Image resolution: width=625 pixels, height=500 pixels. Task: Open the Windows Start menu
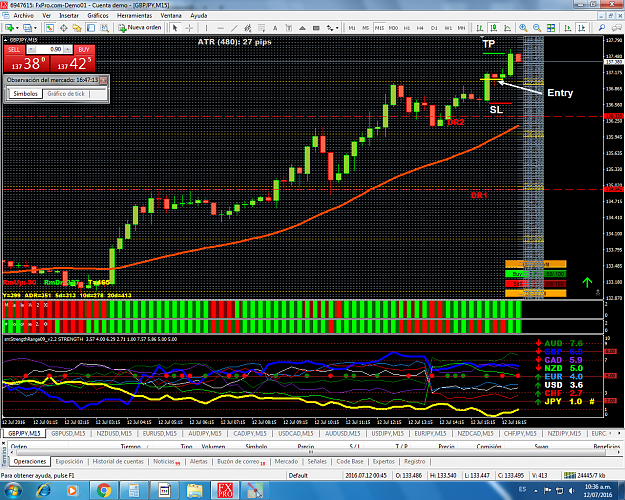[13, 490]
